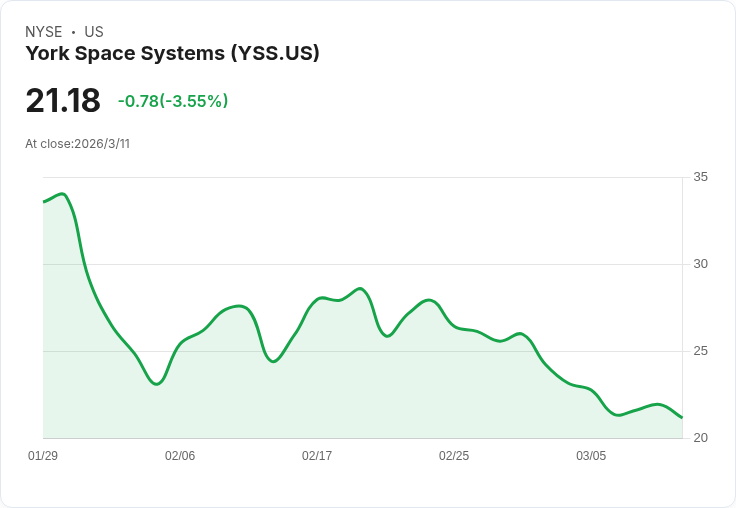Click the York Space Systems (YSS.US) title
736x508 pixels.
point(172,54)
